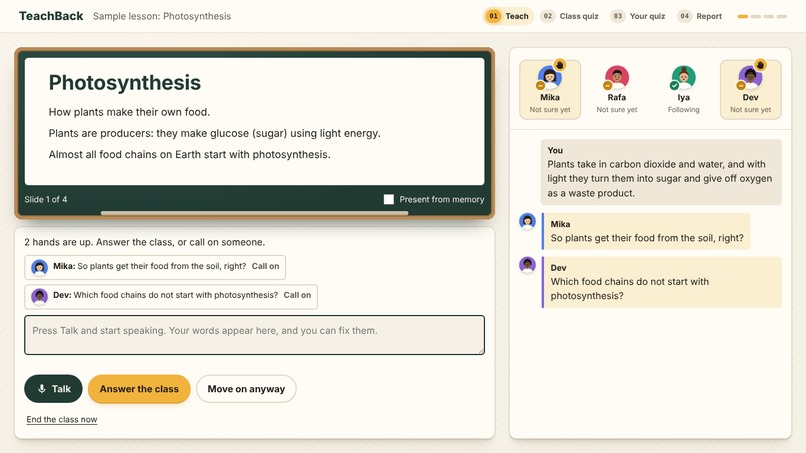This screenshot has height=453, width=806.
Task: Click slide line 'How plants make their own food.'
Action: [x=129, y=112]
